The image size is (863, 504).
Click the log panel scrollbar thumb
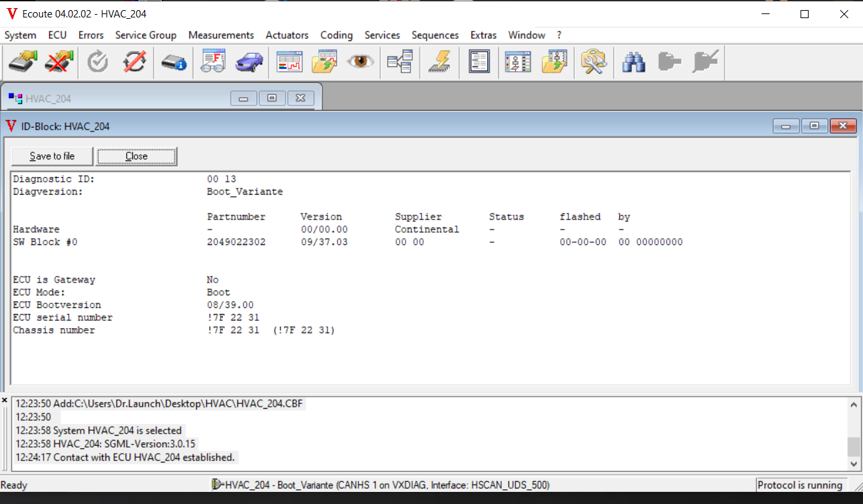(854, 446)
